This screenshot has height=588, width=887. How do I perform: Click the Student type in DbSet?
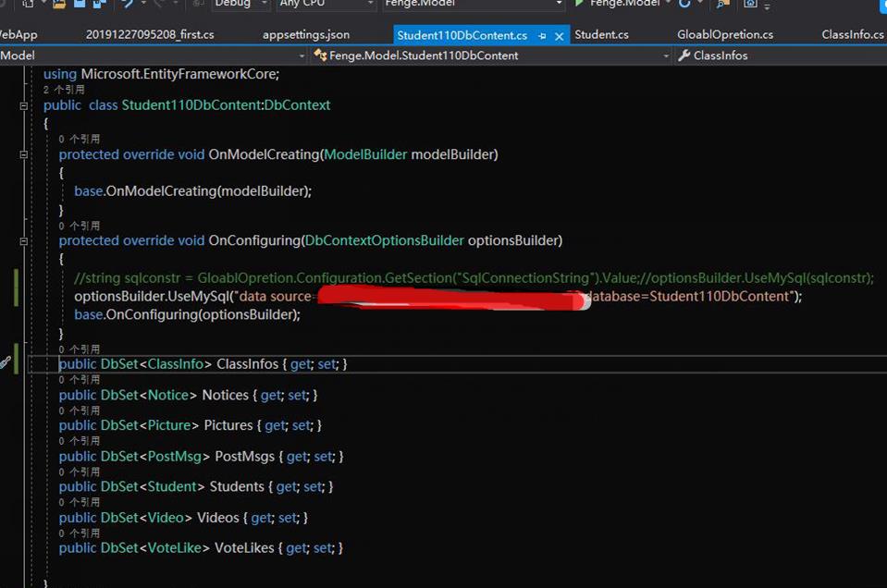[x=171, y=487]
